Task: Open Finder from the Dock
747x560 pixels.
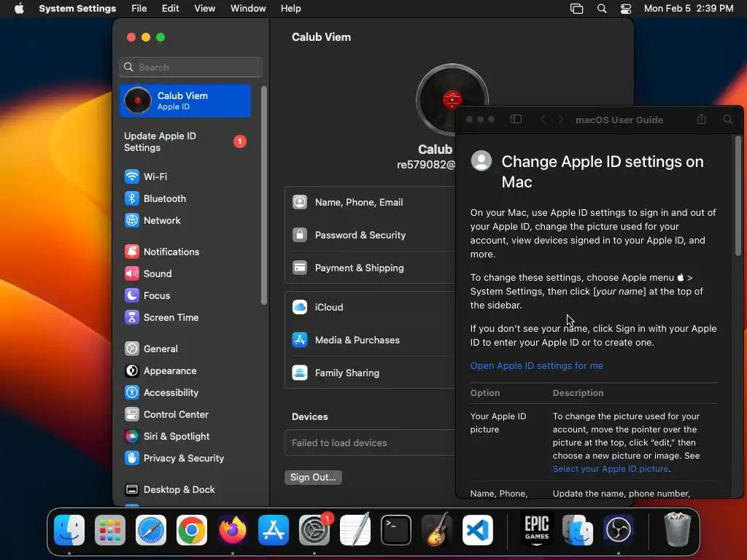Action: (x=69, y=530)
